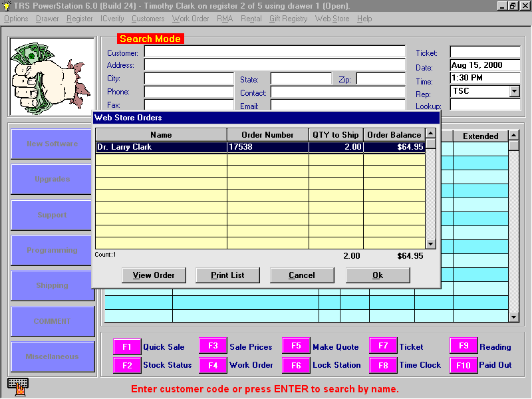532x399 pixels.
Task: Confirm with the Ok button
Action: (x=378, y=275)
